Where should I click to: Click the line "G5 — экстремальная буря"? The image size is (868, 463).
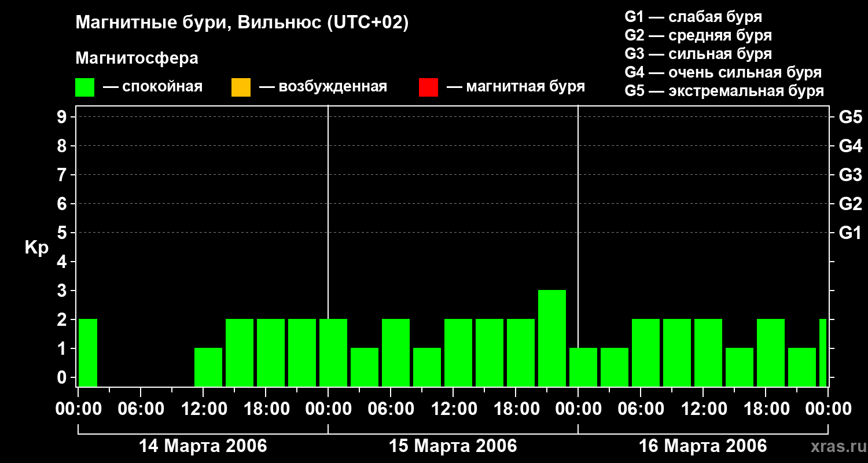click(x=724, y=91)
